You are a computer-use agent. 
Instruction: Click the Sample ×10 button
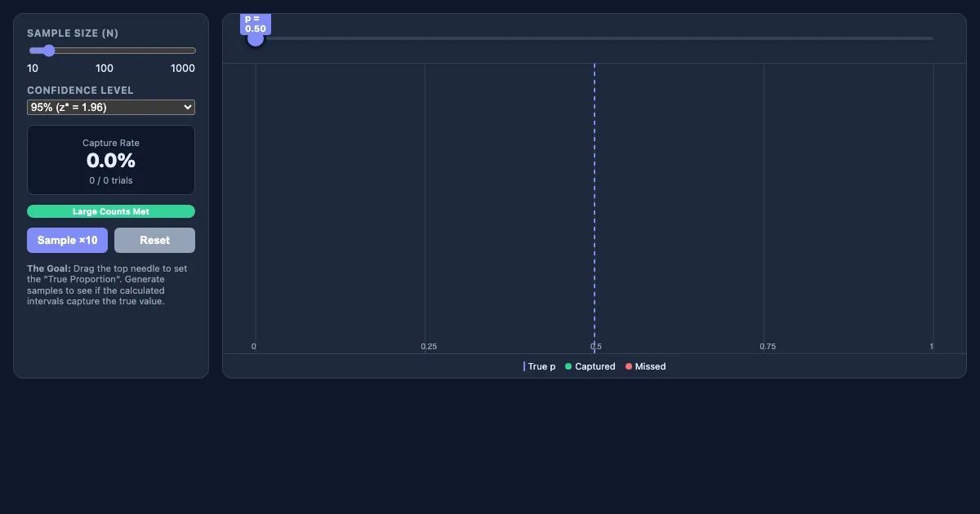[x=67, y=240]
